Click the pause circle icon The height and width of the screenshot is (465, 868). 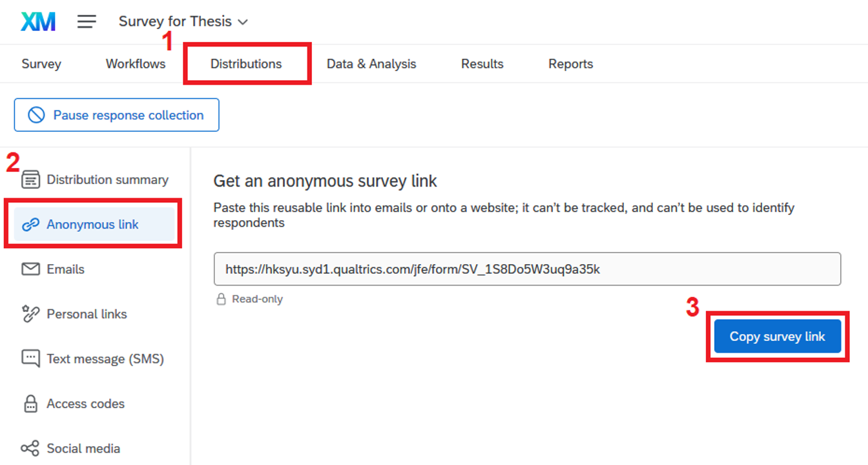pos(36,115)
